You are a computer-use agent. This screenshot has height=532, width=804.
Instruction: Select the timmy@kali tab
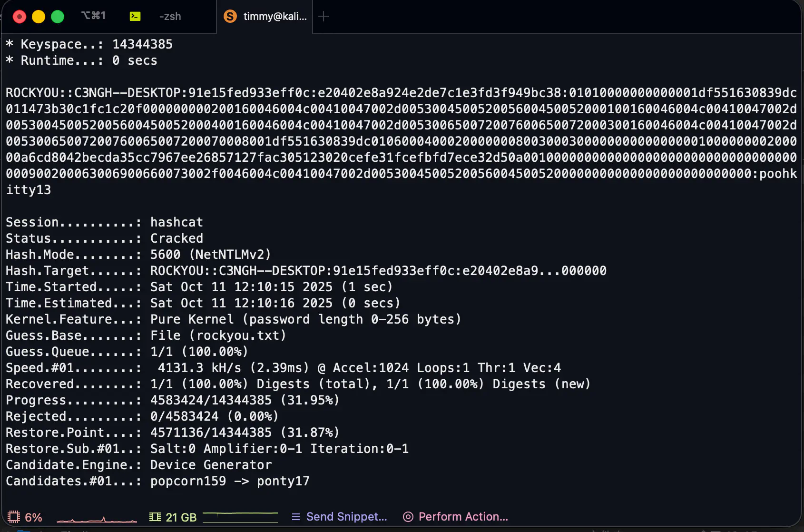(x=275, y=17)
